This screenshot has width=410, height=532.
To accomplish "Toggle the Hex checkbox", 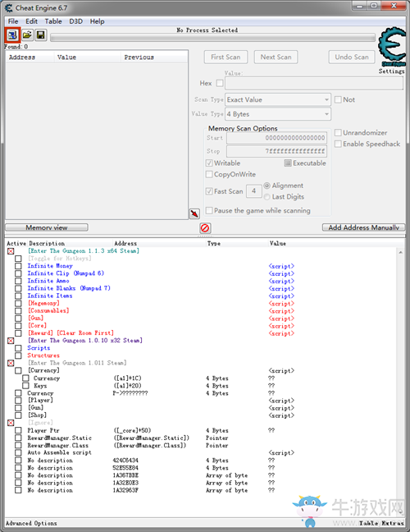I will (220, 83).
